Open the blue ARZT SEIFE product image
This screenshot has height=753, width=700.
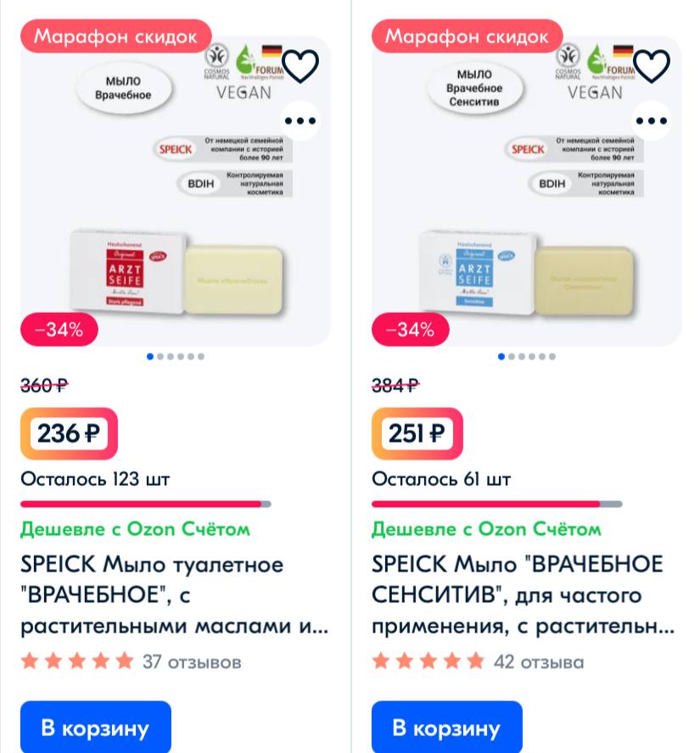coord(527,192)
